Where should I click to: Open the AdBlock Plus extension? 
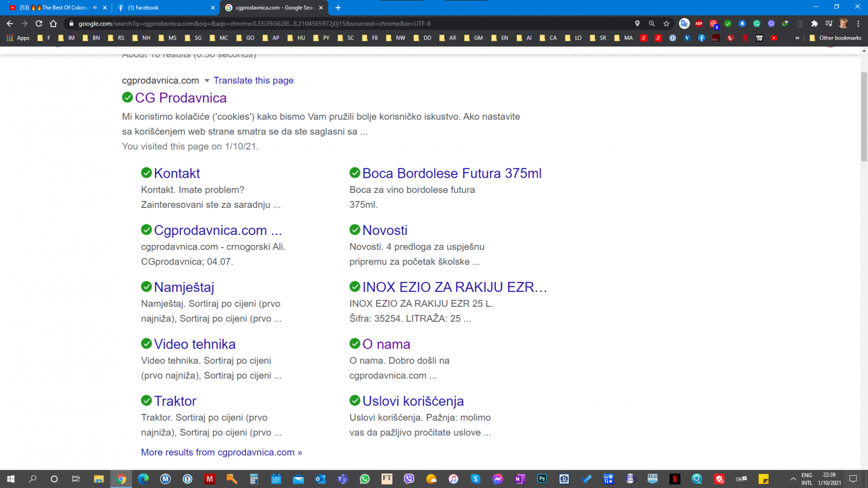(x=699, y=24)
